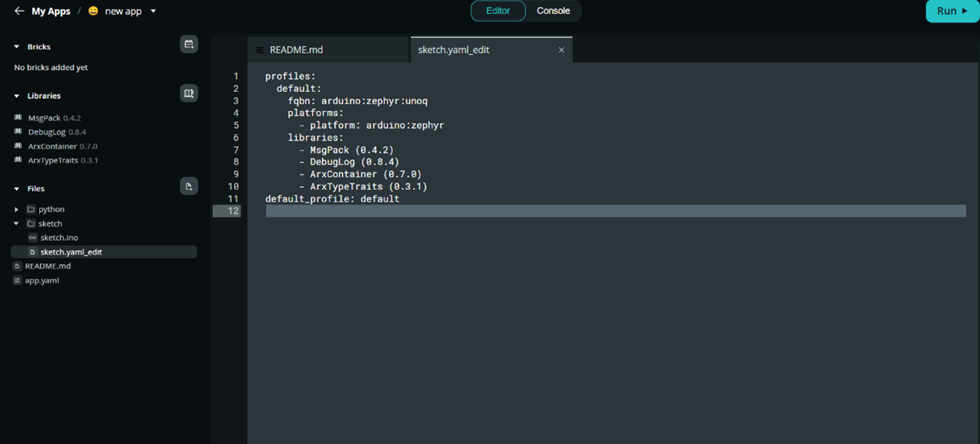Screen dimensions: 980x444
Task: Collapse the Bricks section
Action: tap(17, 47)
